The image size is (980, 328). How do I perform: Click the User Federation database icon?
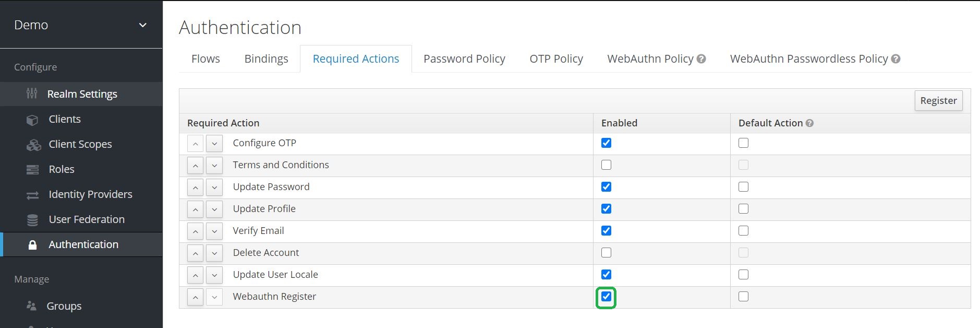pyautogui.click(x=32, y=220)
